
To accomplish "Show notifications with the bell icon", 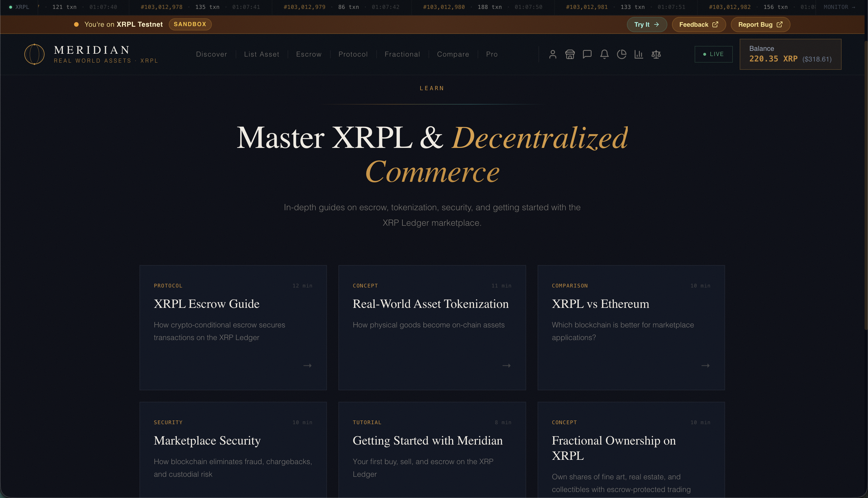I will click(604, 54).
